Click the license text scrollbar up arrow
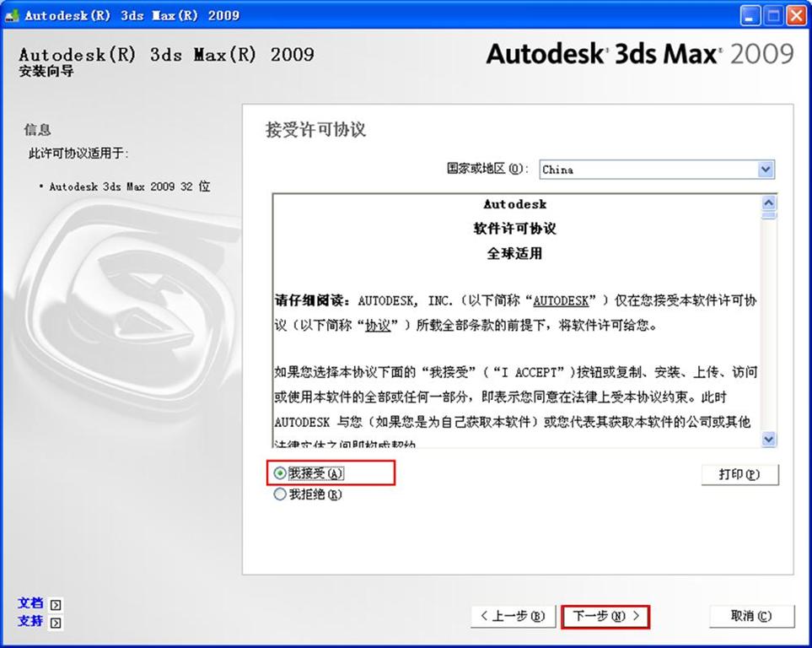This screenshot has height=648, width=812. pos(768,202)
